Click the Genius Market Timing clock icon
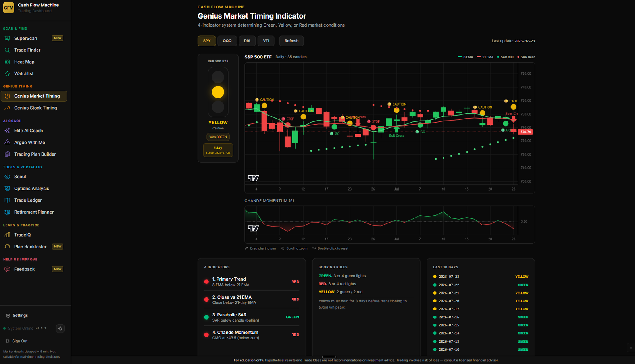The image size is (635, 364). coord(7,96)
